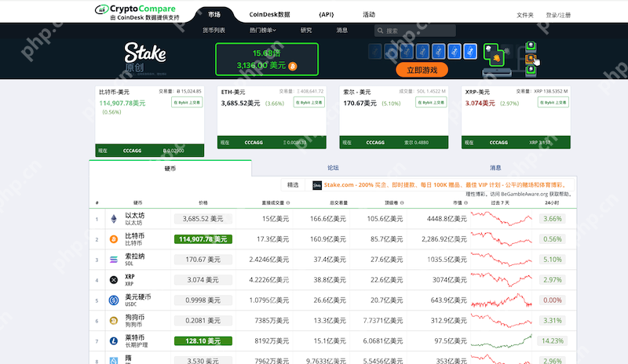Click the 精选 button
Image resolution: width=628 pixels, height=364 pixels.
click(293, 185)
